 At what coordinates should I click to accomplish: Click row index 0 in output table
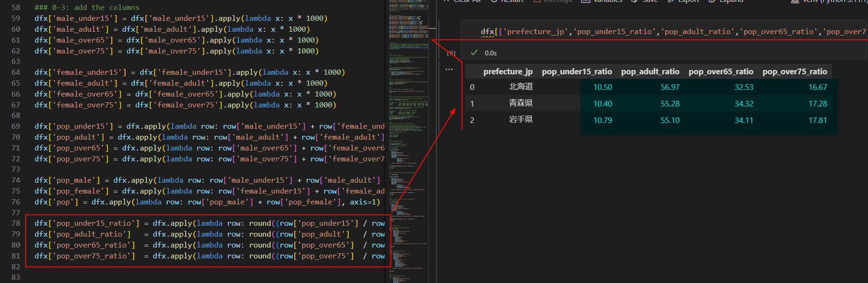click(472, 87)
